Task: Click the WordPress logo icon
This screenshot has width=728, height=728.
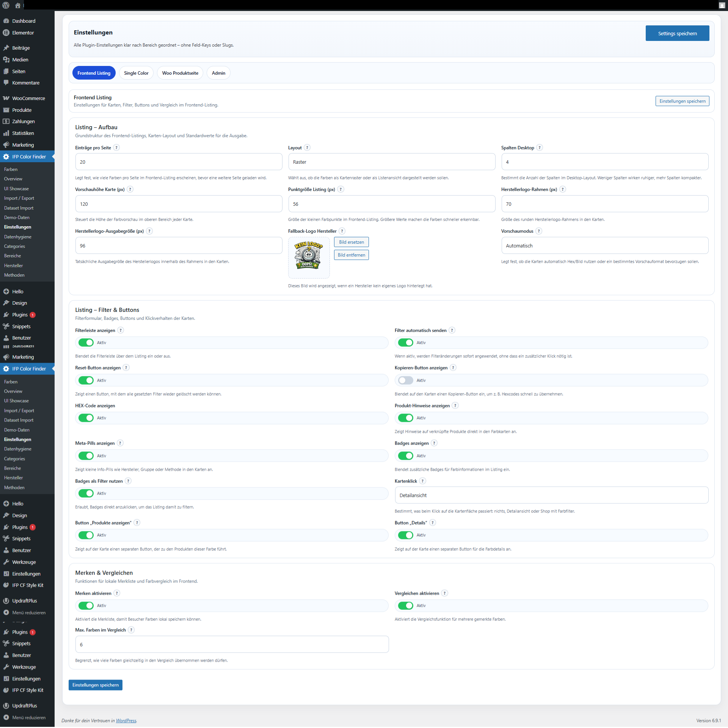Action: [x=6, y=5]
